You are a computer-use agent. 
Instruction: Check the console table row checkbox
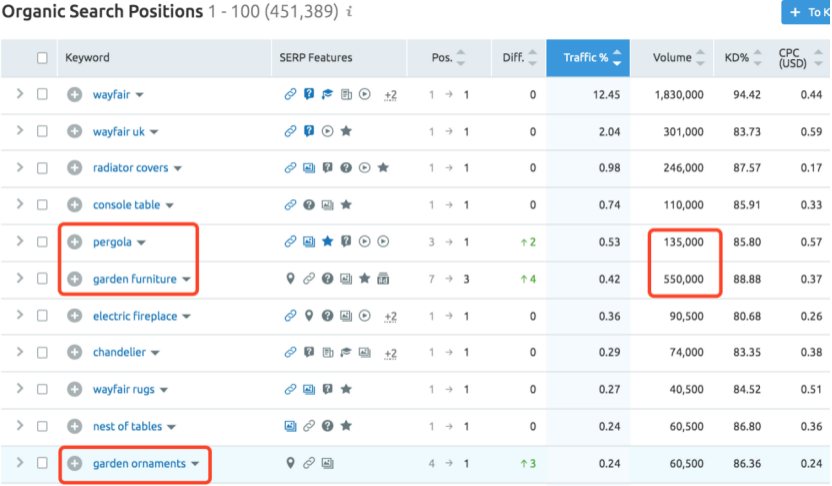click(x=42, y=205)
